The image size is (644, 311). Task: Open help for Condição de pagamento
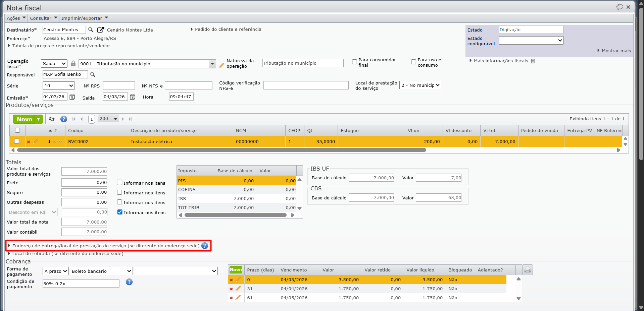129,282
